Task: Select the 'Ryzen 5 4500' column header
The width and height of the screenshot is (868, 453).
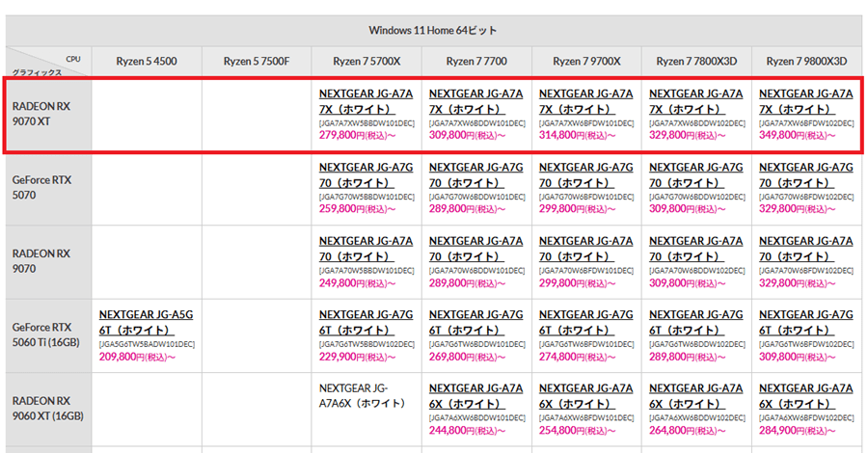Action: pyautogui.click(x=147, y=62)
